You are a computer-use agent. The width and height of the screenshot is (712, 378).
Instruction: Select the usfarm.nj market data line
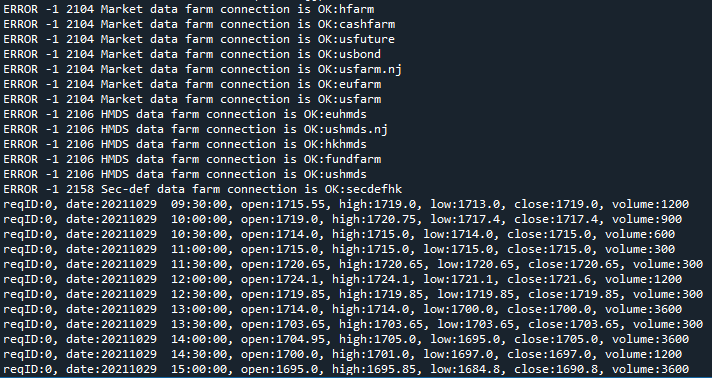pyautogui.click(x=203, y=69)
